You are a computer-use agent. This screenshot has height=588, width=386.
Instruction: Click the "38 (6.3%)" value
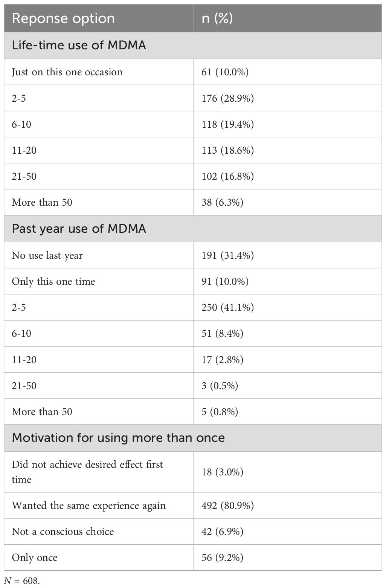click(222, 202)
